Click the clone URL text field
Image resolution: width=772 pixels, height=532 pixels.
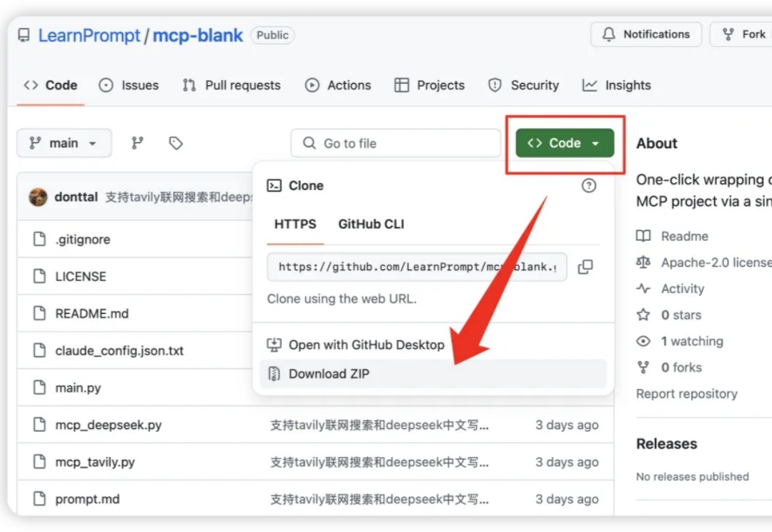tap(417, 267)
